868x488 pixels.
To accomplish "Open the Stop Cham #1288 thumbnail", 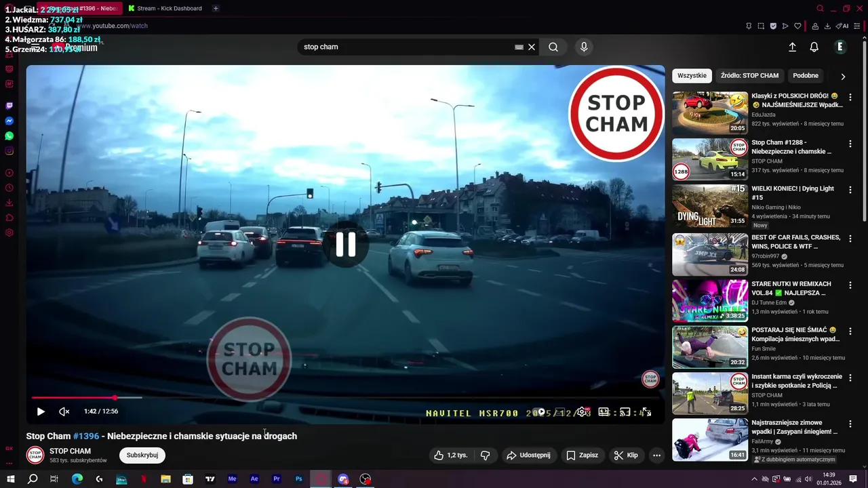I will [710, 159].
